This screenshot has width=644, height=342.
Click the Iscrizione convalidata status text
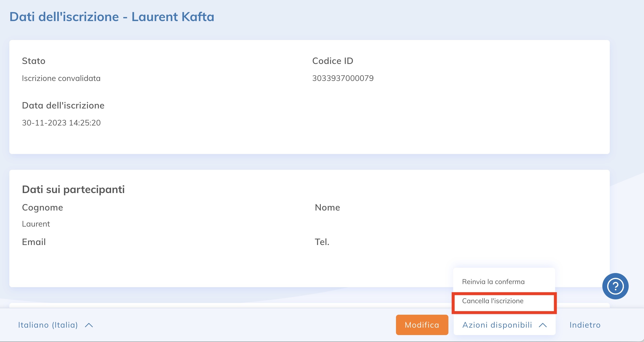61,78
